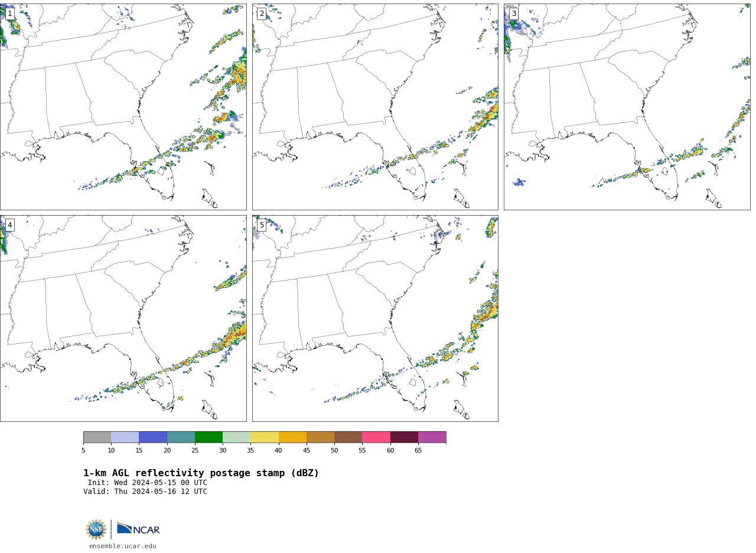
Task: Click the panel number label '4'
Action: point(9,225)
